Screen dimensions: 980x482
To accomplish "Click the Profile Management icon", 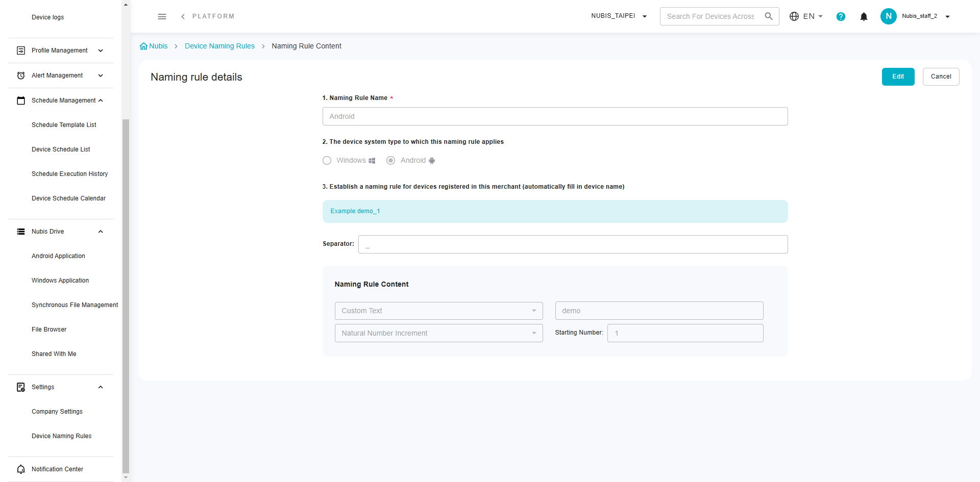I will point(21,50).
